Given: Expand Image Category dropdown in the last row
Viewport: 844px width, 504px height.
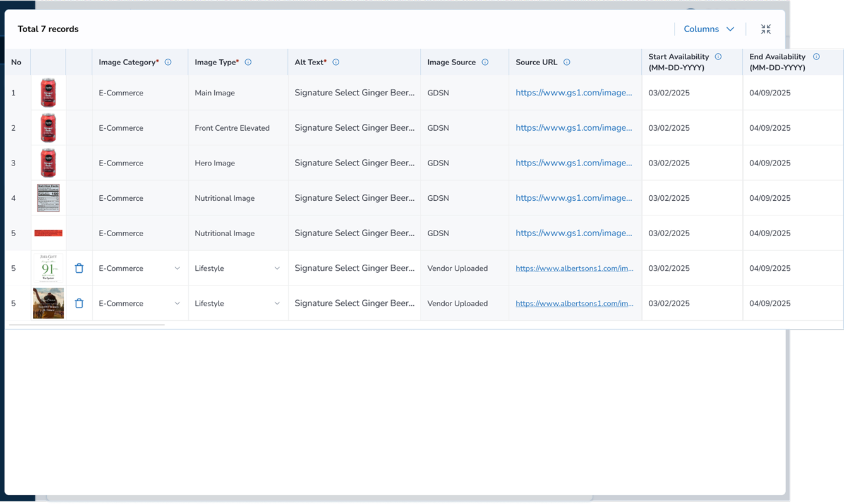Looking at the screenshot, I should coord(177,303).
